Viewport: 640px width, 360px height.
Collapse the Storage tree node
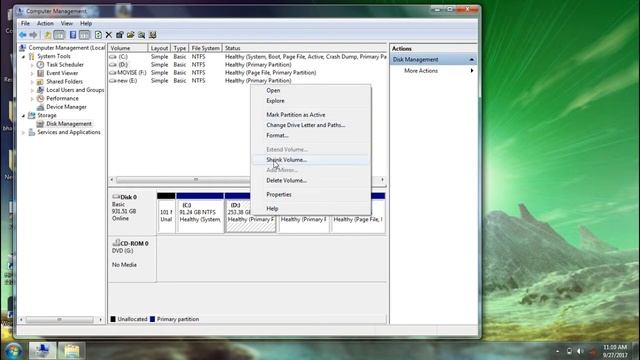24,116
